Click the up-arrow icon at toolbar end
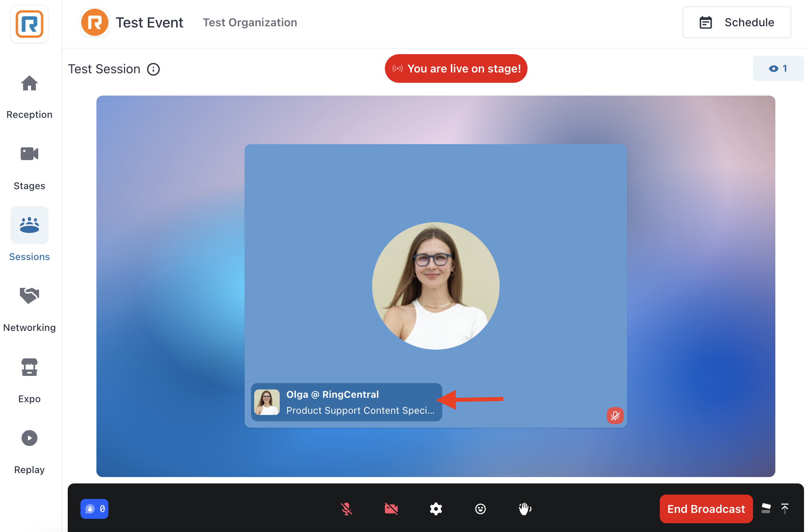This screenshot has width=808, height=532. click(x=785, y=509)
